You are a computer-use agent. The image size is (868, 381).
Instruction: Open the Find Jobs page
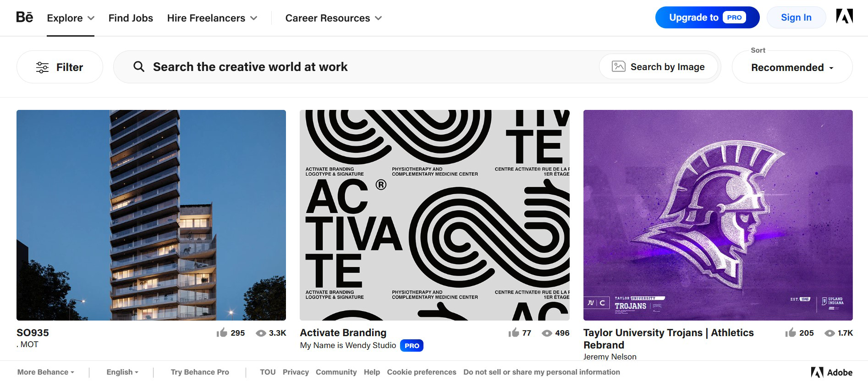pyautogui.click(x=131, y=18)
